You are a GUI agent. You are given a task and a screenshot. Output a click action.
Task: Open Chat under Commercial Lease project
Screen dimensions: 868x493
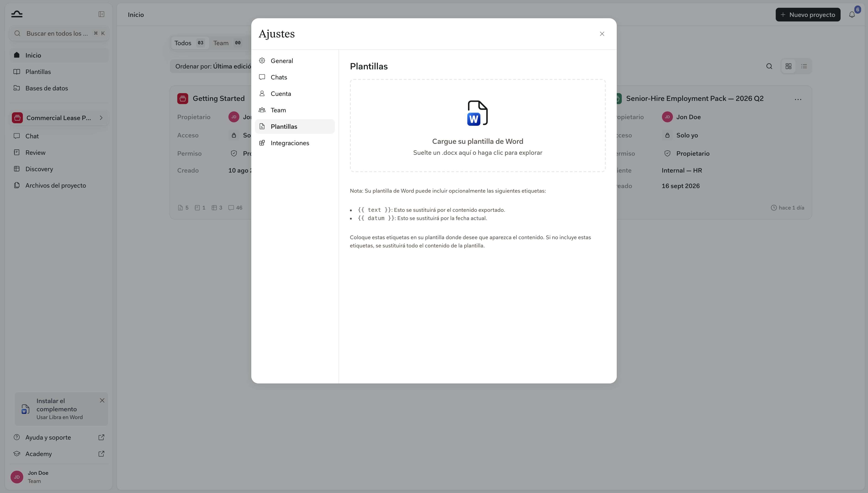[59, 136]
